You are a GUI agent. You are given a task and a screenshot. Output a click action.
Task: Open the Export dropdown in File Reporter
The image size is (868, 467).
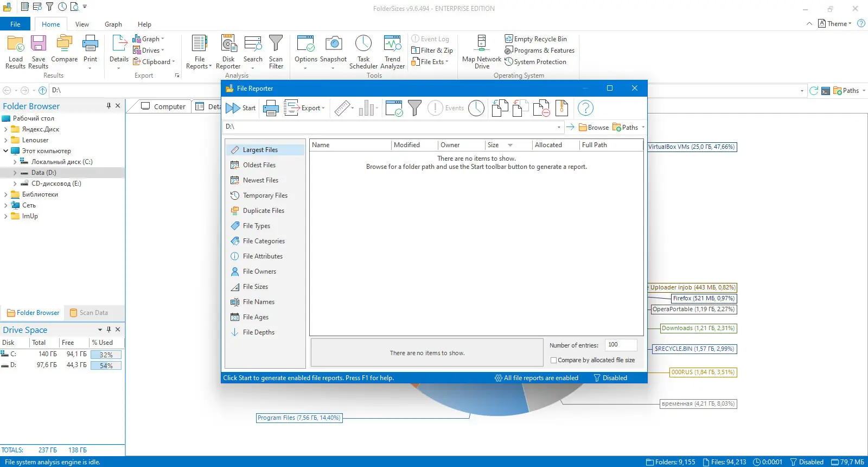tap(304, 108)
